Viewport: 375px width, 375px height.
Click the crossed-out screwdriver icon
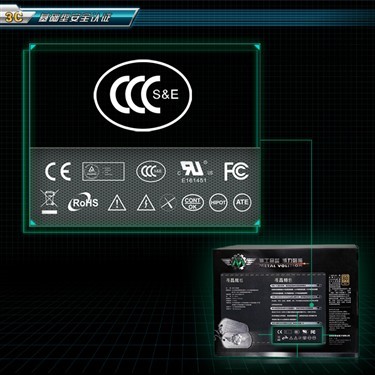click(x=168, y=203)
